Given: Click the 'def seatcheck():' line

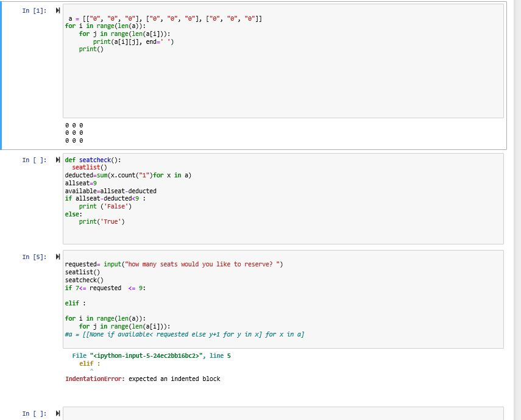Looking at the screenshot, I should [x=93, y=160].
